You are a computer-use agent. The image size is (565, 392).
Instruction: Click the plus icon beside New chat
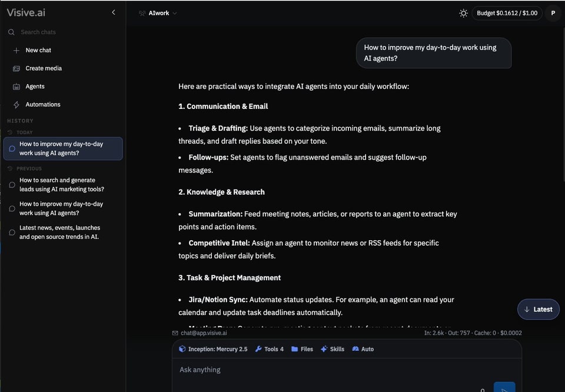point(16,51)
